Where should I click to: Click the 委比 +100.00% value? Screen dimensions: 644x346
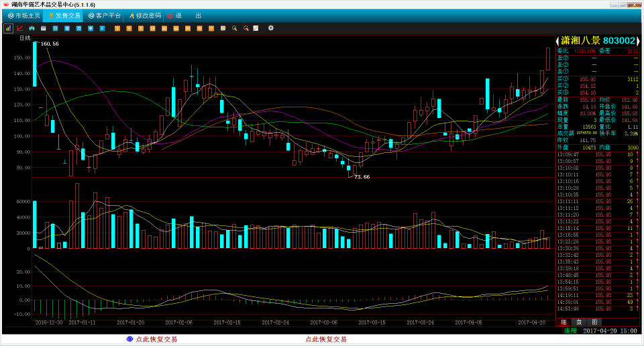584,52
